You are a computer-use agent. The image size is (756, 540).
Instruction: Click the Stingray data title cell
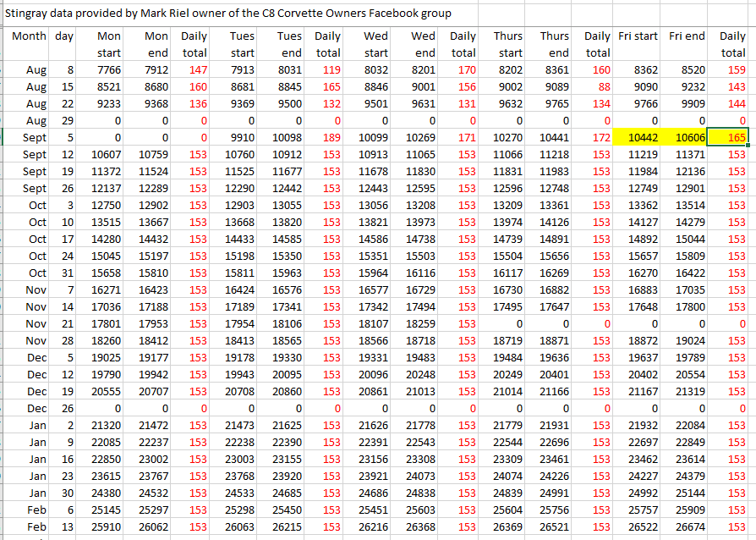228,14
